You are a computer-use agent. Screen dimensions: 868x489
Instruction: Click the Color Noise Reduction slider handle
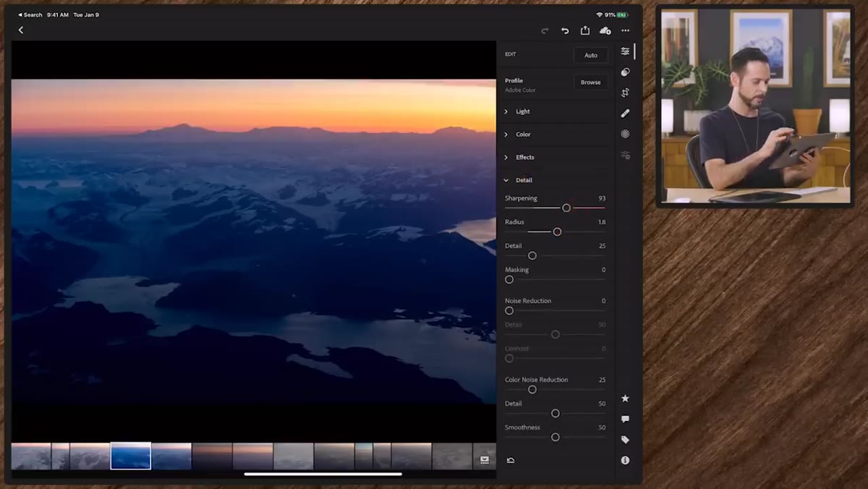(532, 390)
